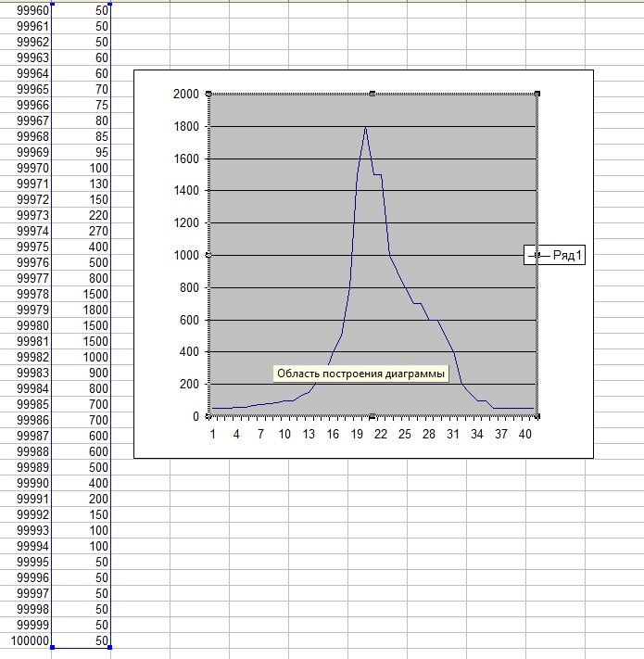This screenshot has width=644, height=659.
Task: Select cell containing 99977
Action: (26, 278)
